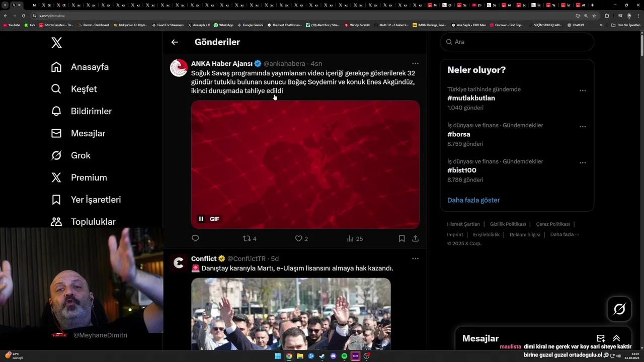Bookmark the ANKA Haber Ajansı post
This screenshot has height=362, width=644.
[401, 238]
